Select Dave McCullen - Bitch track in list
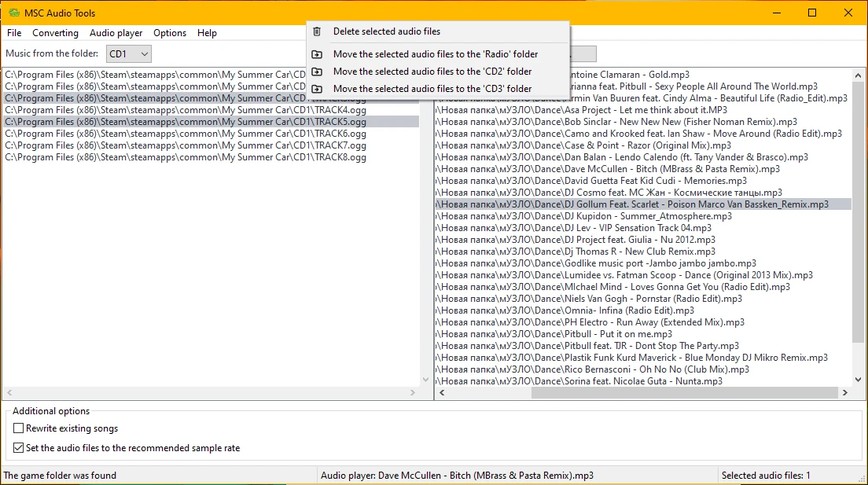Image resolution: width=868 pixels, height=485 pixels. [x=643, y=169]
